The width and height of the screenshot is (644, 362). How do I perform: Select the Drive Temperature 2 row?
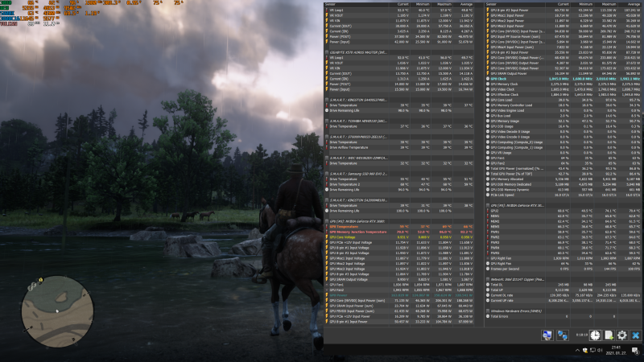click(x=399, y=185)
